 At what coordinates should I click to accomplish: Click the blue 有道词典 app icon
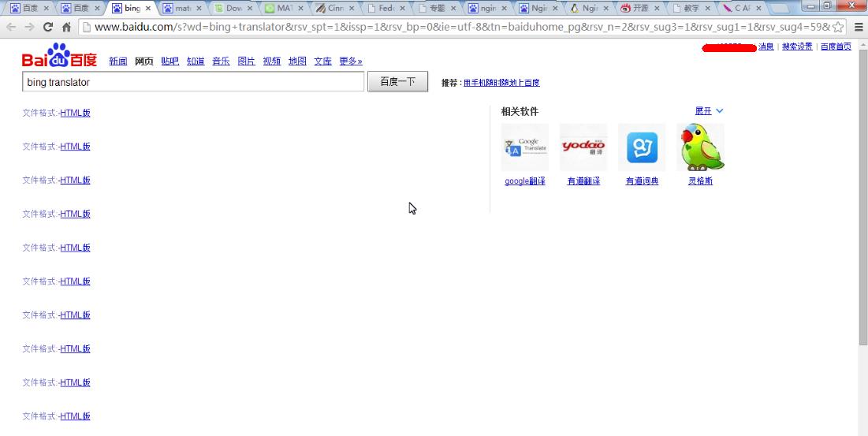643,147
